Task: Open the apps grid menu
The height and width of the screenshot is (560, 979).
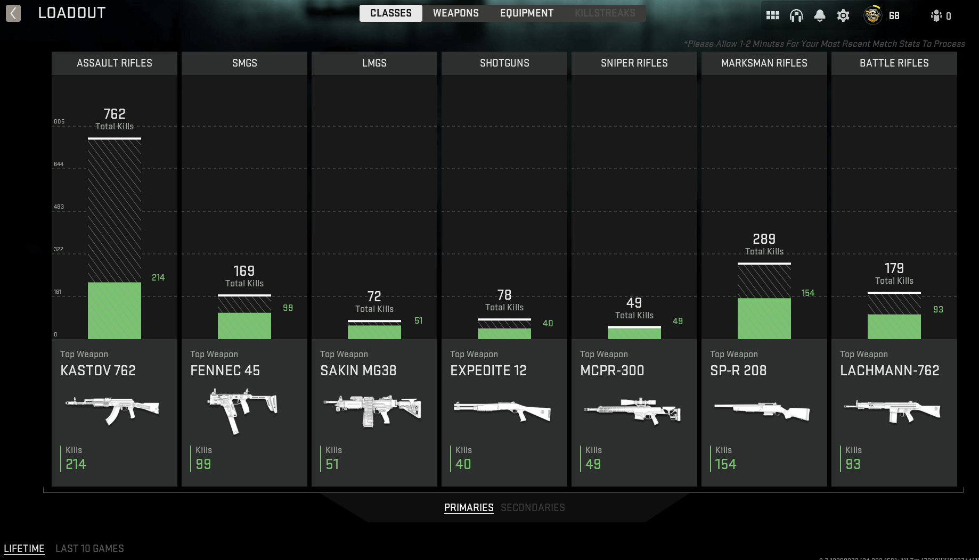Action: tap(772, 15)
